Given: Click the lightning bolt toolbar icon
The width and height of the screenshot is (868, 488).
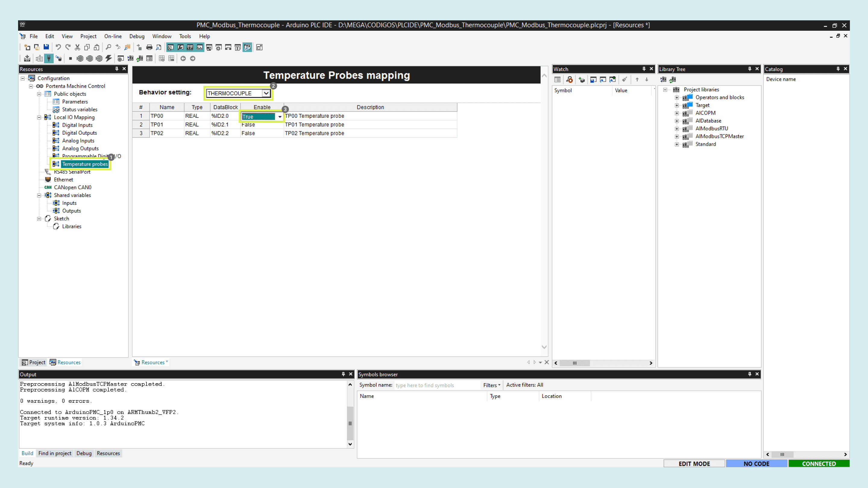Looking at the screenshot, I should [x=108, y=59].
